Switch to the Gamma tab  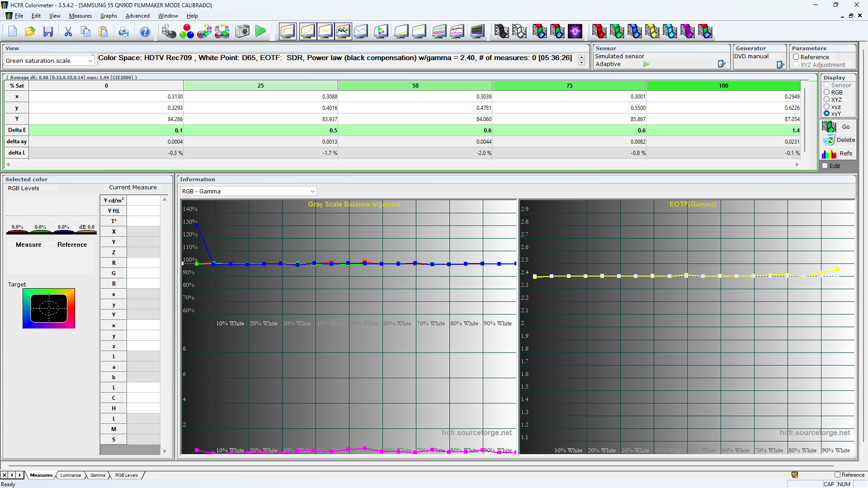coord(98,475)
